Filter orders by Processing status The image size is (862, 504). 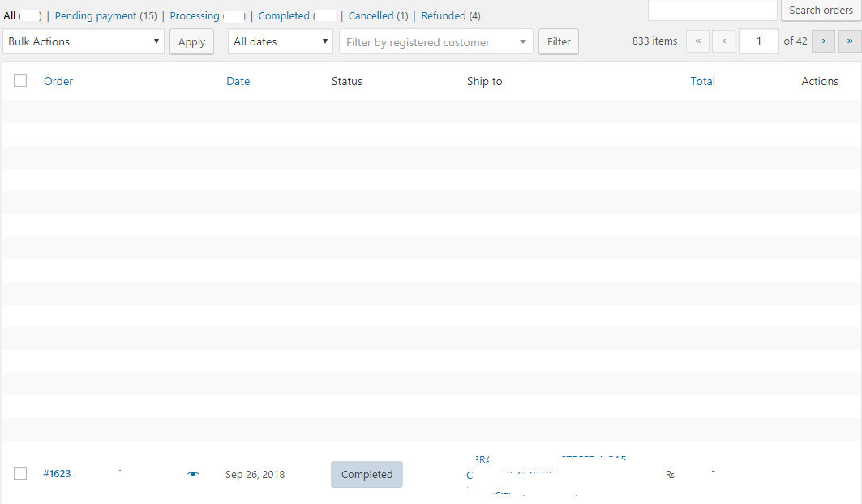tap(195, 16)
